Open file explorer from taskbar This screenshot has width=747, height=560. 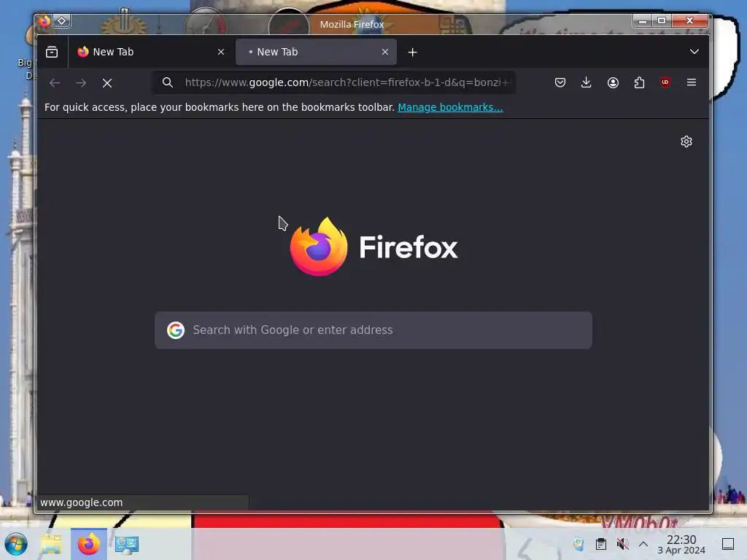pos(51,544)
